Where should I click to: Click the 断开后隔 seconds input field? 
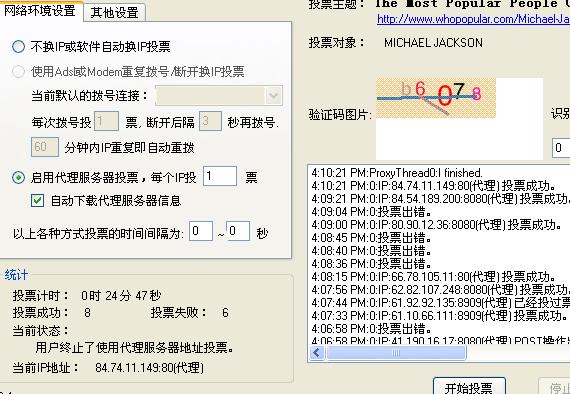point(210,121)
